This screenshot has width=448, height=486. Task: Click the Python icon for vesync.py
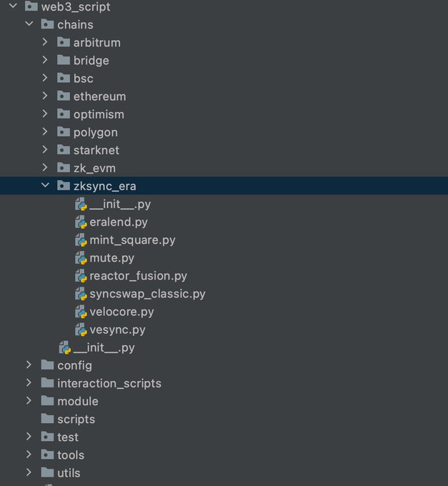coord(81,330)
